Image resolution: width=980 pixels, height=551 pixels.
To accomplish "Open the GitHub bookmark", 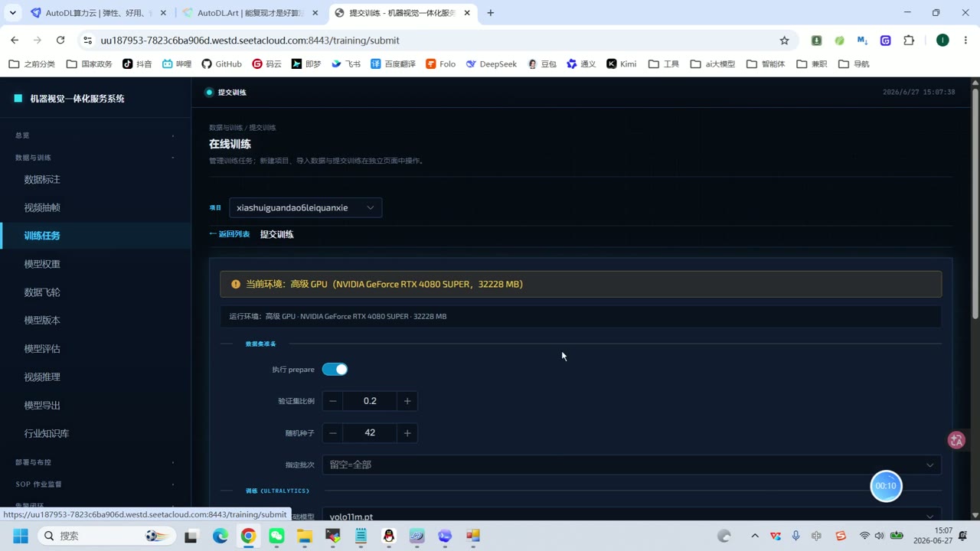I will [222, 64].
